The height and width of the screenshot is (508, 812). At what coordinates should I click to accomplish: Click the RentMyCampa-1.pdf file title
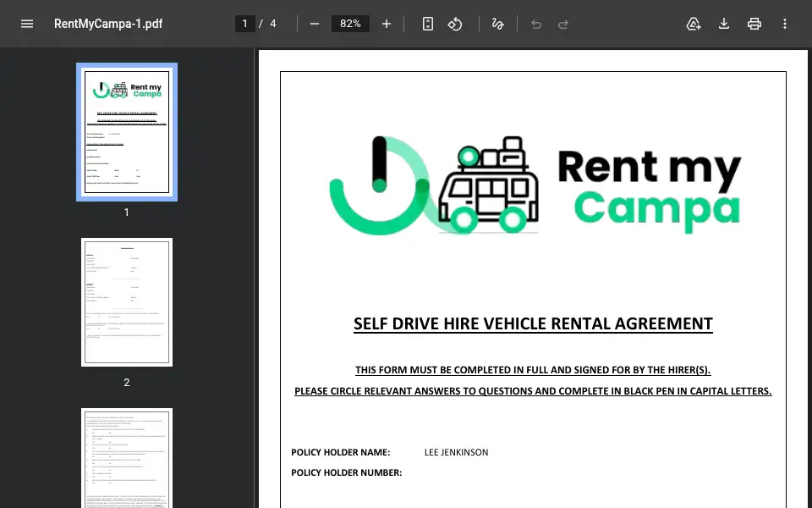108,24
